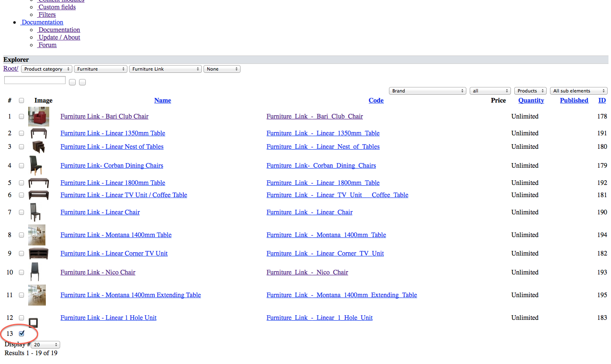Open the 'Furniture Link - Nico Chair' name link

pyautogui.click(x=98, y=272)
